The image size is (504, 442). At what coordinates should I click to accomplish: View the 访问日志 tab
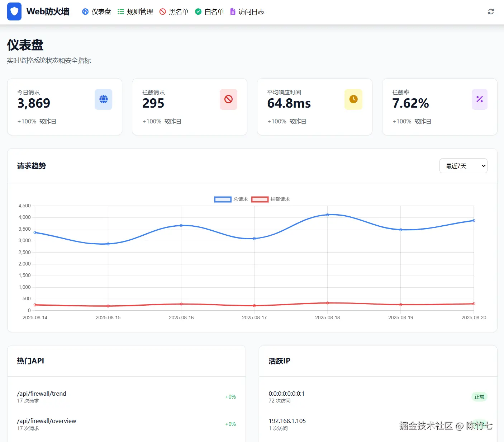click(247, 12)
